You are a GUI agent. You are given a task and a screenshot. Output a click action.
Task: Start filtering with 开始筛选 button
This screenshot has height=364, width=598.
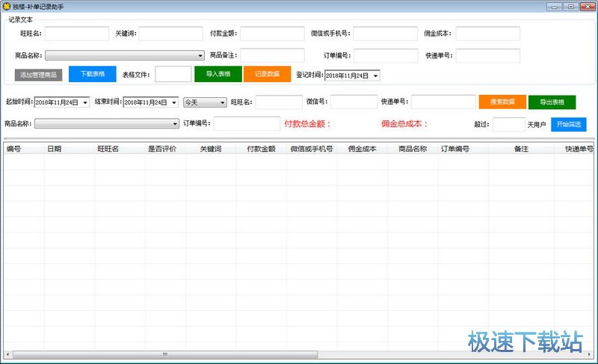[x=569, y=124]
